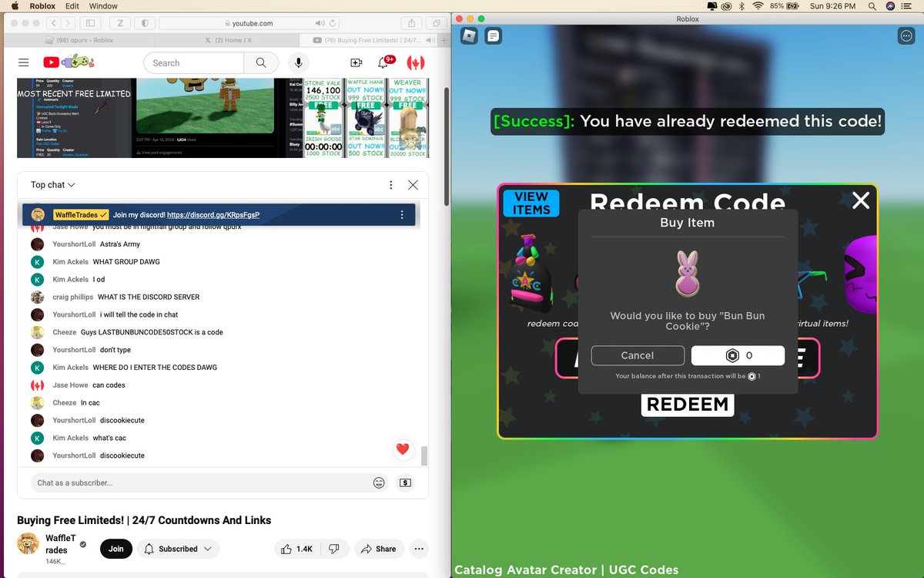Open pinned message options menu

click(401, 215)
